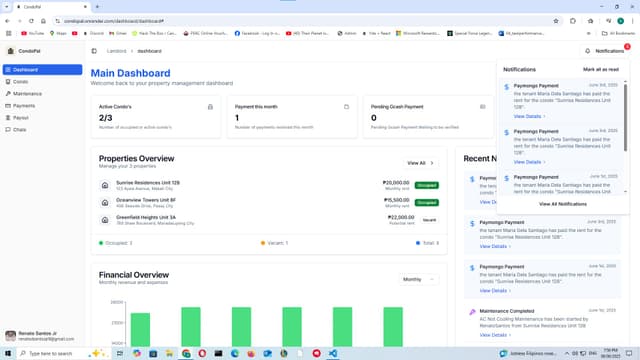Screen dimensions: 640x360
Task: Open a new browser tab
Action: coord(97,7)
